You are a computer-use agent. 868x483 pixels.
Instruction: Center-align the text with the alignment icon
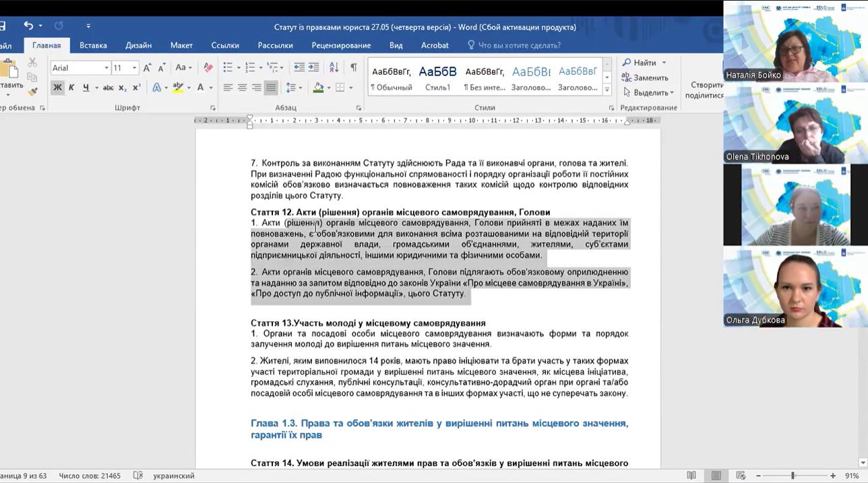242,88
